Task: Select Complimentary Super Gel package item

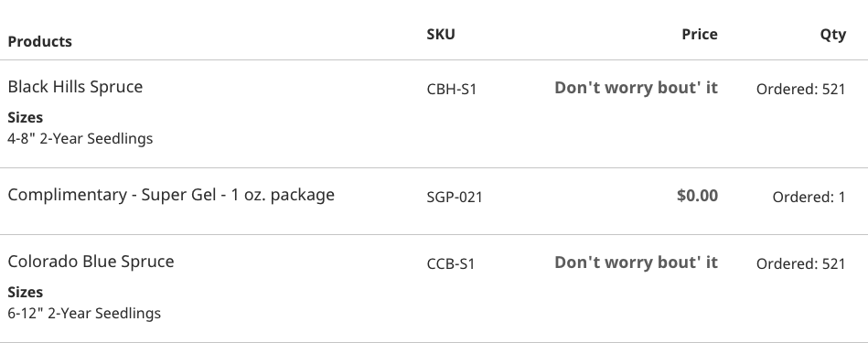Action: point(171,195)
